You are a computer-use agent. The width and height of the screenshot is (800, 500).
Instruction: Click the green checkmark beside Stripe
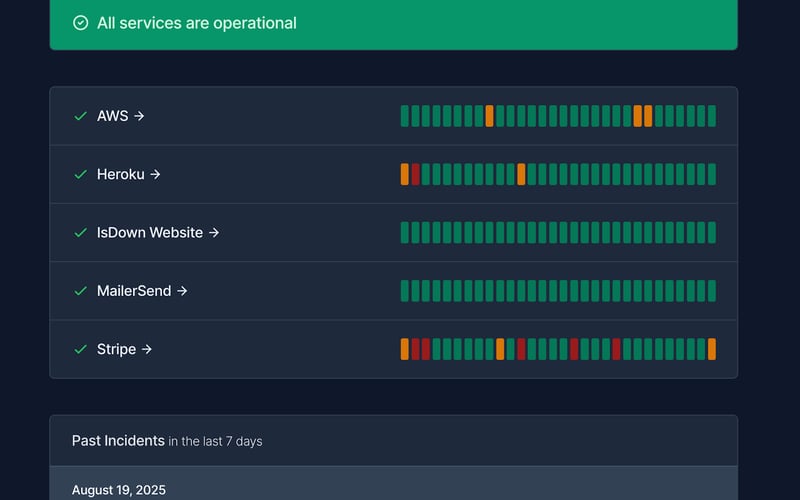click(81, 349)
